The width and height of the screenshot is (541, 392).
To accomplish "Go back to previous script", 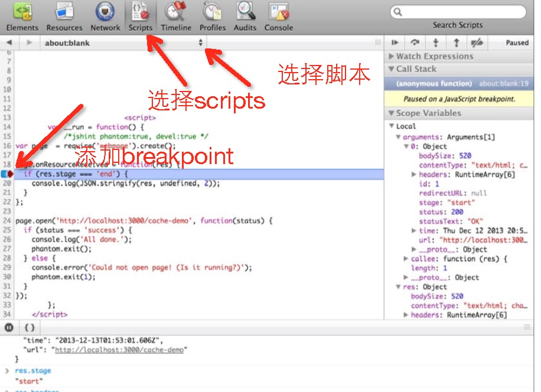I will tap(9, 43).
